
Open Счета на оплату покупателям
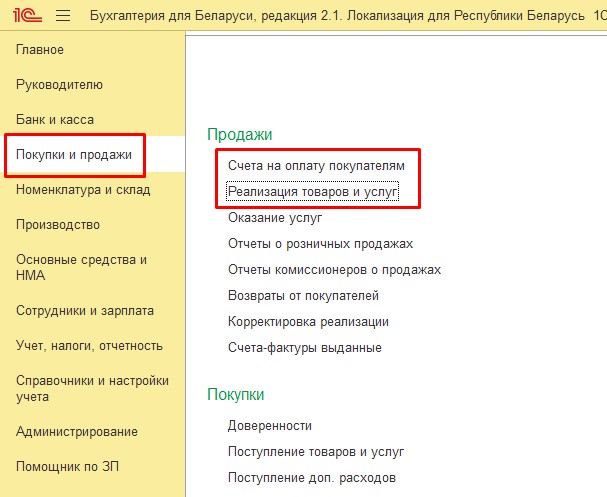pos(316,166)
